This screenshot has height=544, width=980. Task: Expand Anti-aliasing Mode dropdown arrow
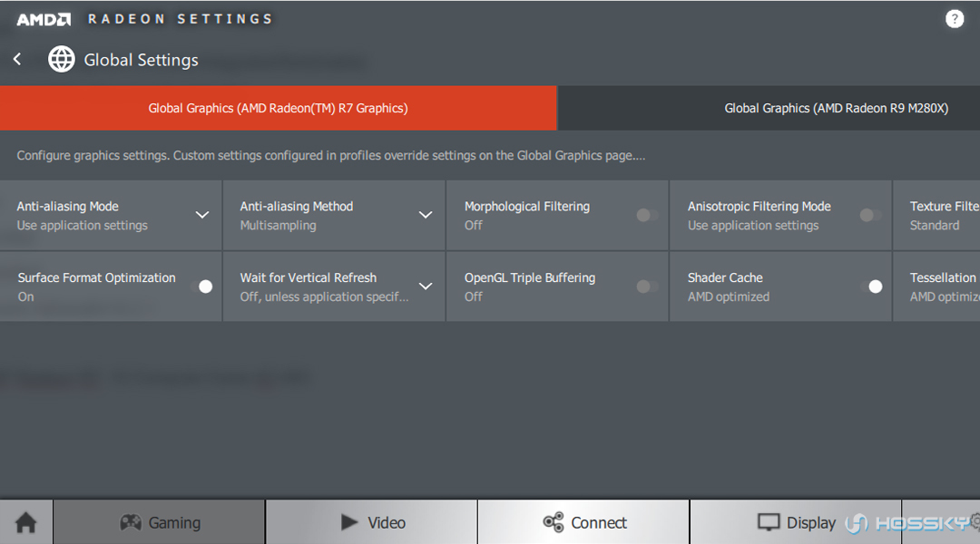201,215
